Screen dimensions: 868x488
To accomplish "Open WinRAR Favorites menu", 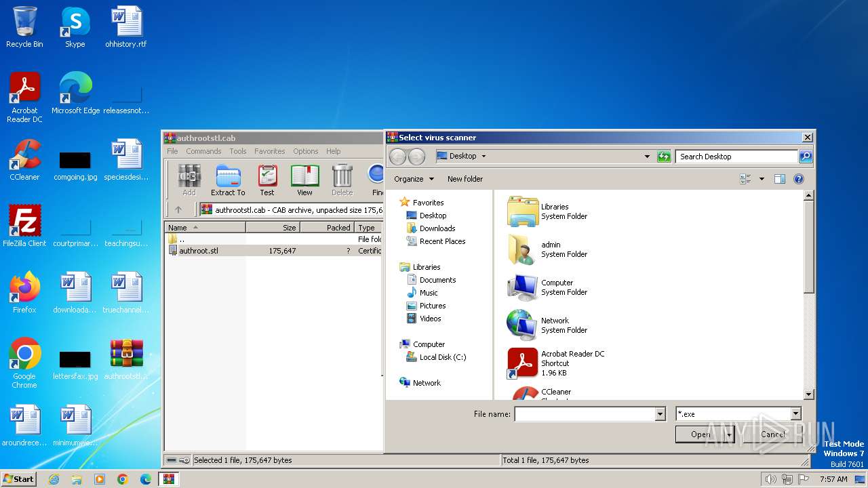I will click(270, 151).
